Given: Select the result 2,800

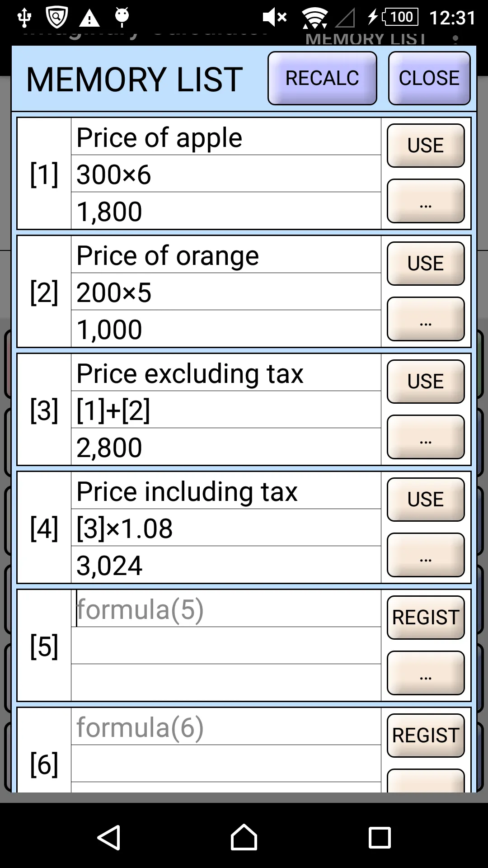Looking at the screenshot, I should coord(109,448).
